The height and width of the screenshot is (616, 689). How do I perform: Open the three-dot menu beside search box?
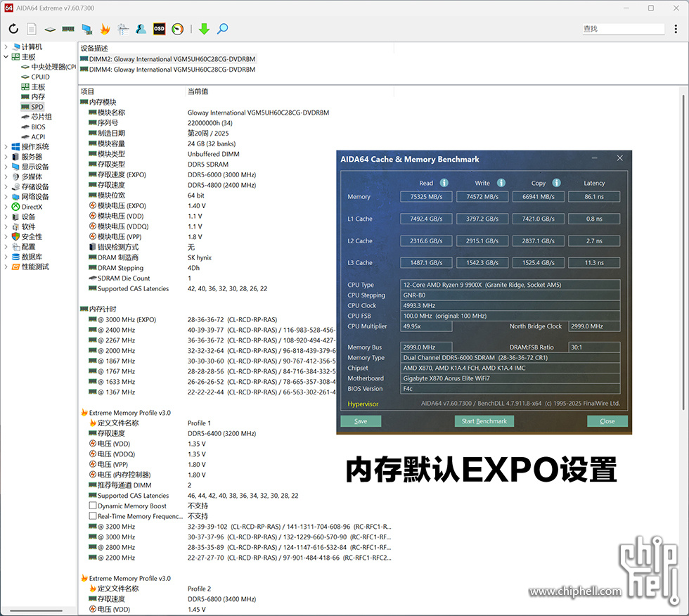click(x=676, y=29)
